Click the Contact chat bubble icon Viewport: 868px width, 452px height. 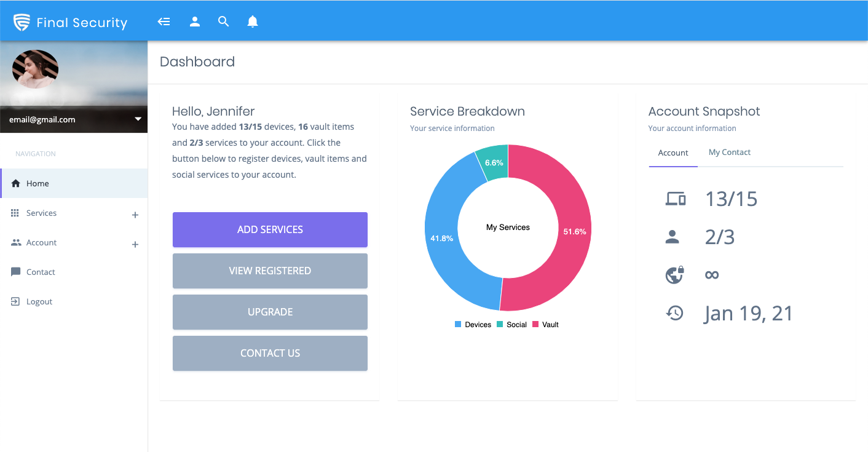click(16, 272)
